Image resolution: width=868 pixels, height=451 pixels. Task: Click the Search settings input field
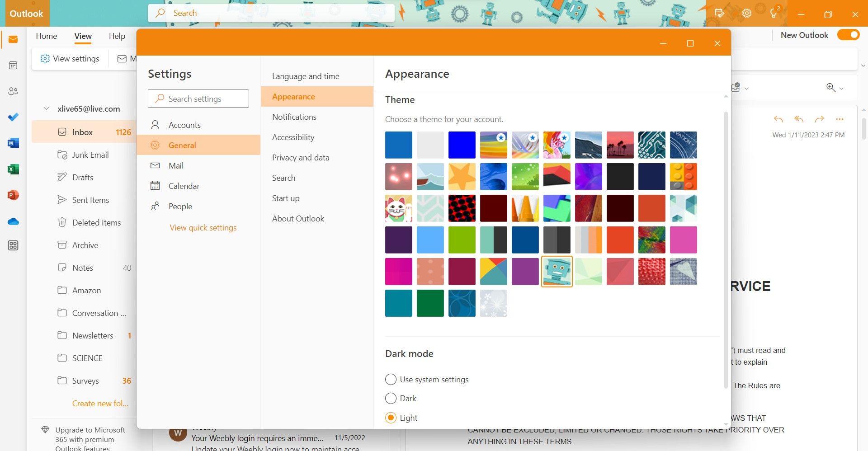tap(198, 98)
